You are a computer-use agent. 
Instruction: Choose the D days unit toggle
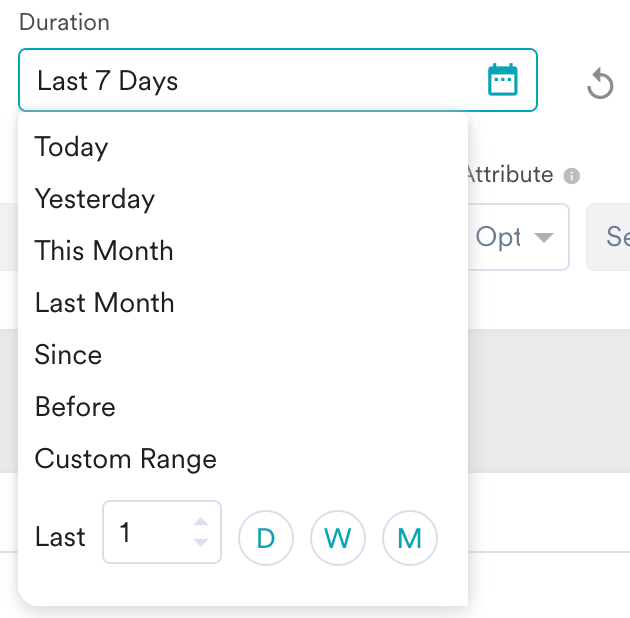[x=266, y=538]
